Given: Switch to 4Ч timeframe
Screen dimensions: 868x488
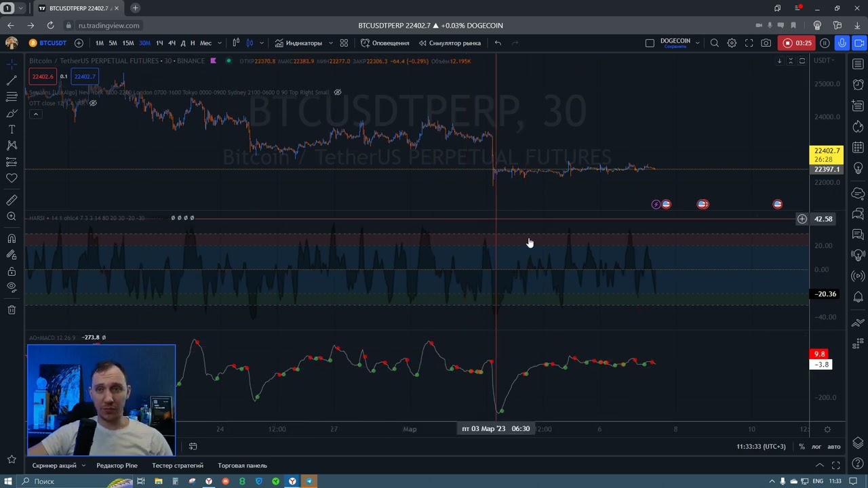Looking at the screenshot, I should tap(172, 43).
